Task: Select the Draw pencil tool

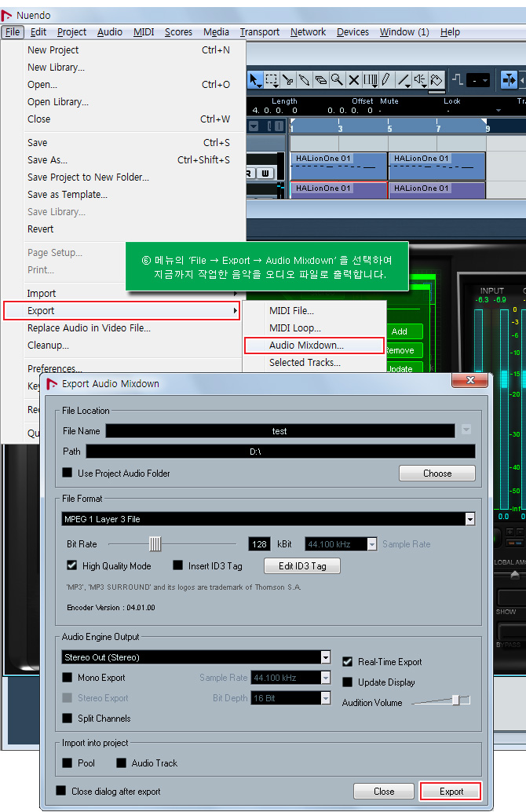Action: [x=386, y=80]
